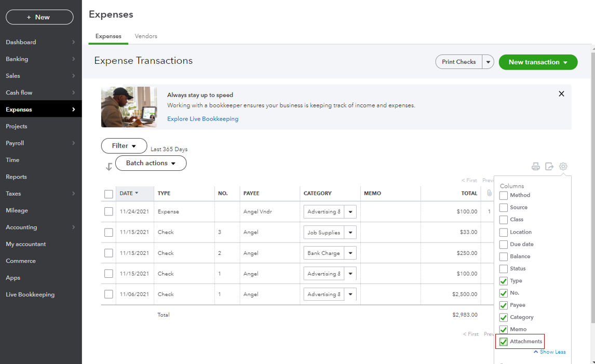Image resolution: width=595 pixels, height=364 pixels.
Task: Click the sort arrow beside Batch actions
Action: pos(109,167)
